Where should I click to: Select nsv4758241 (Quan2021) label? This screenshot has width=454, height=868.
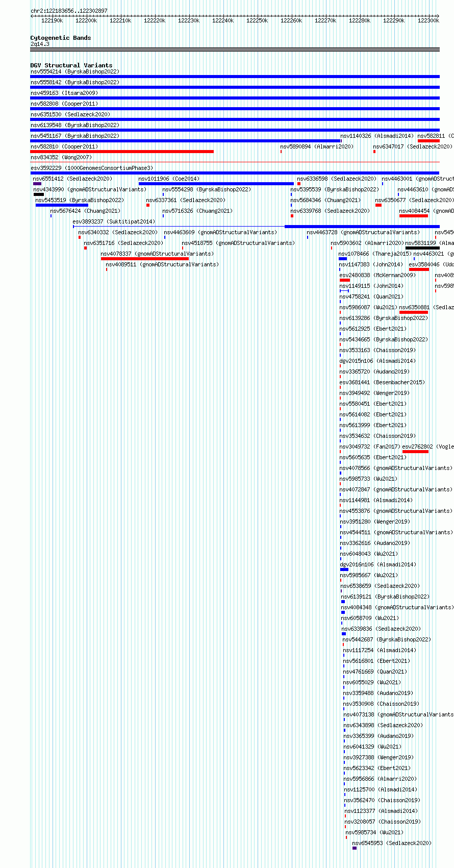click(372, 297)
